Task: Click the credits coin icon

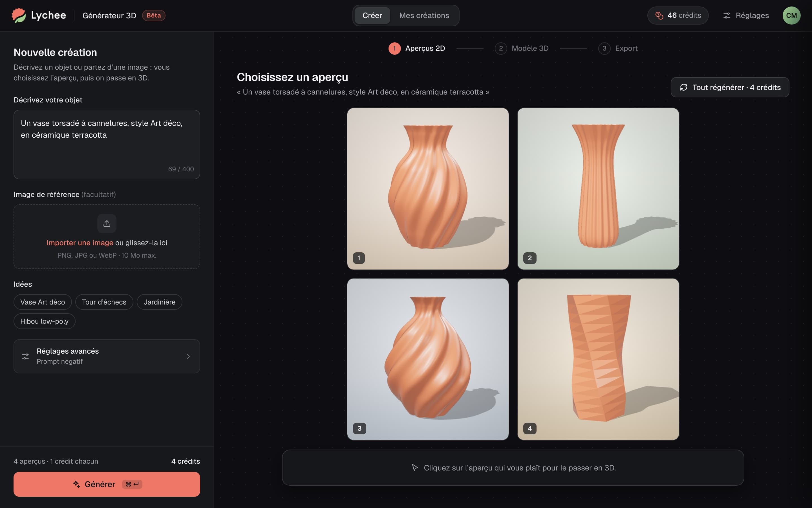Action: pyautogui.click(x=659, y=16)
